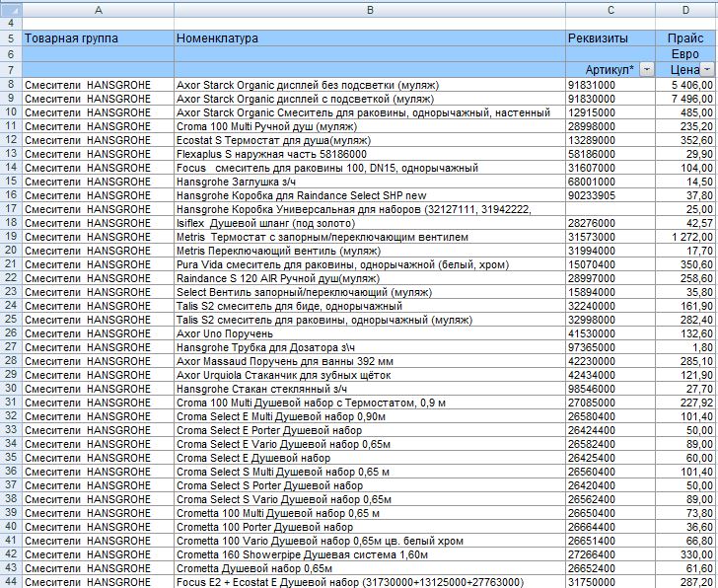The image size is (718, 588).
Task: Click the Реквизиты header cell
Action: [x=610, y=38]
